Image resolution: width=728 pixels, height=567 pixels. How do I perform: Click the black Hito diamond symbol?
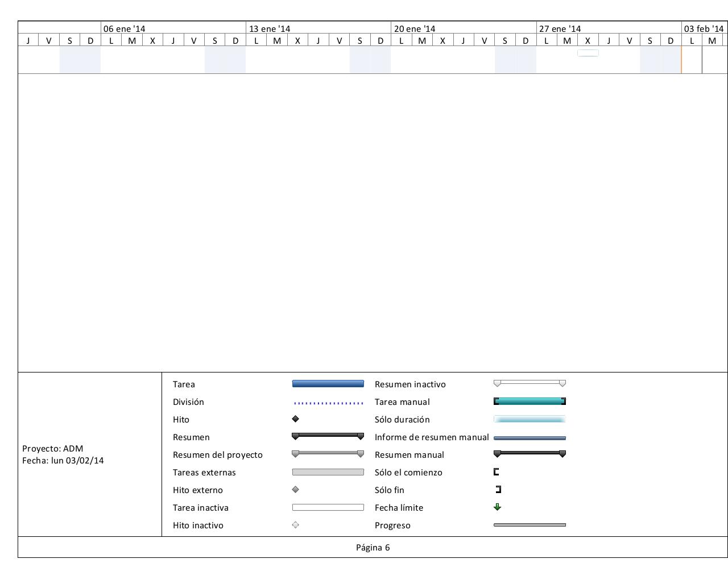coord(295,419)
